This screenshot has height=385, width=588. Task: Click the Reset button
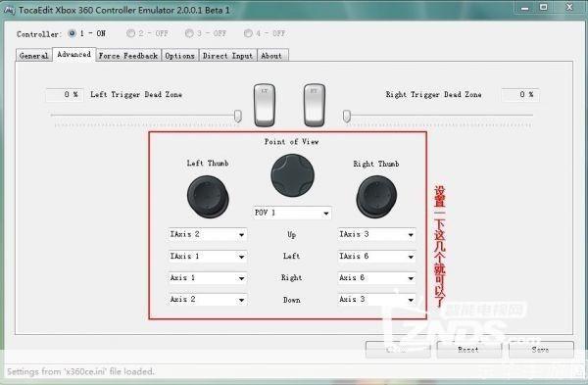(468, 350)
